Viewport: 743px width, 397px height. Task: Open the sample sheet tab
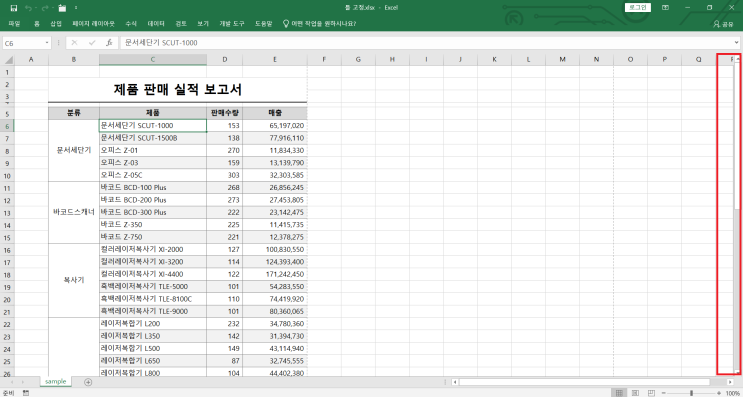coord(55,381)
